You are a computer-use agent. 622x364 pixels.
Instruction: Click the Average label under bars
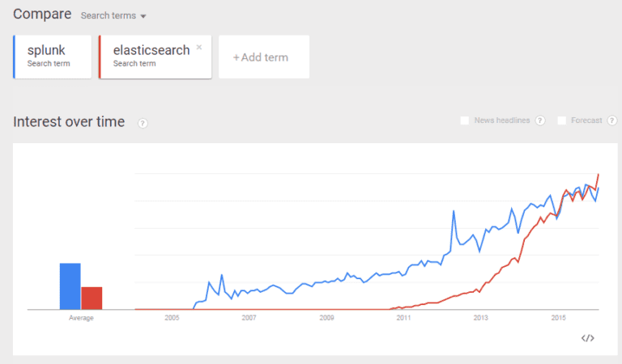pyautogui.click(x=81, y=318)
